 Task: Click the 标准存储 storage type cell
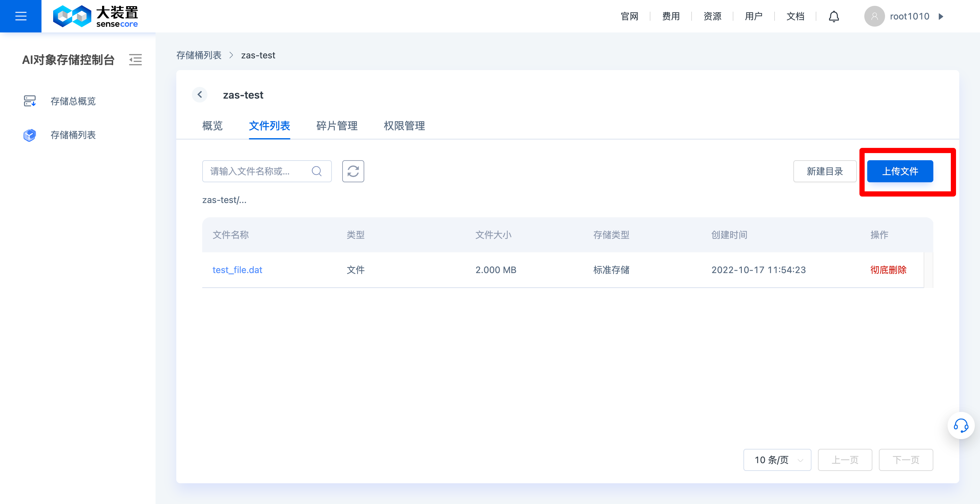(x=611, y=270)
